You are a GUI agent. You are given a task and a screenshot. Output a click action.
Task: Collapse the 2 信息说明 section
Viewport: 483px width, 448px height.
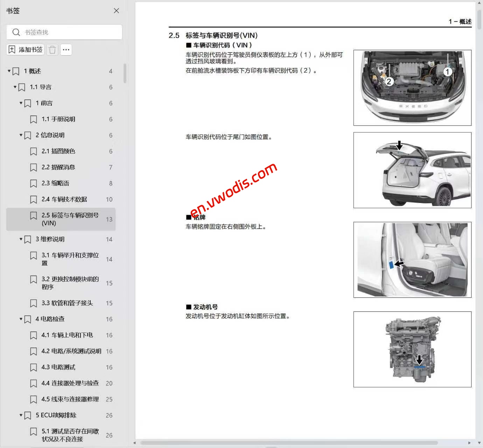tap(21, 135)
